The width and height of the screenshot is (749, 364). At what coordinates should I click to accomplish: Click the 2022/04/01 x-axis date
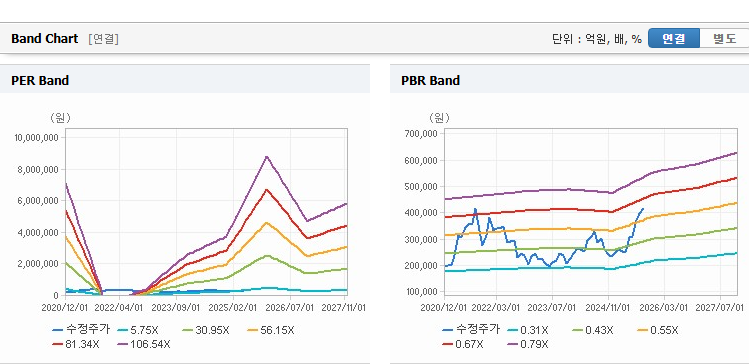(119, 308)
